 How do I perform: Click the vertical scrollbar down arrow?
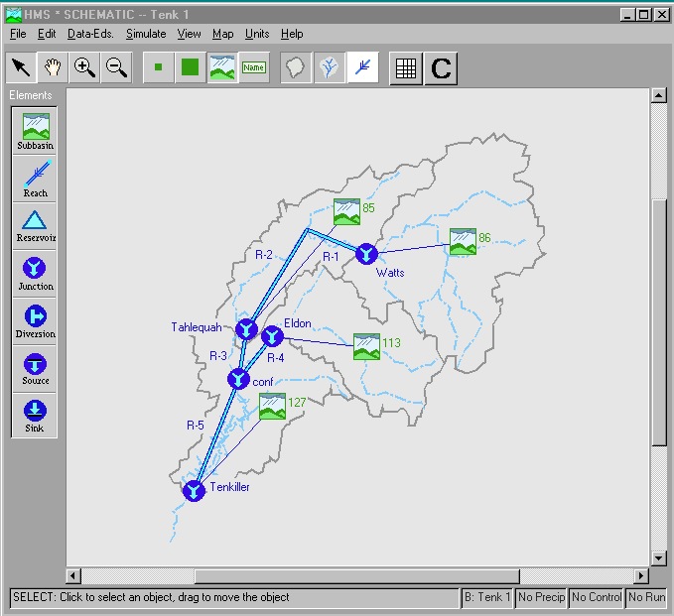coord(658,558)
